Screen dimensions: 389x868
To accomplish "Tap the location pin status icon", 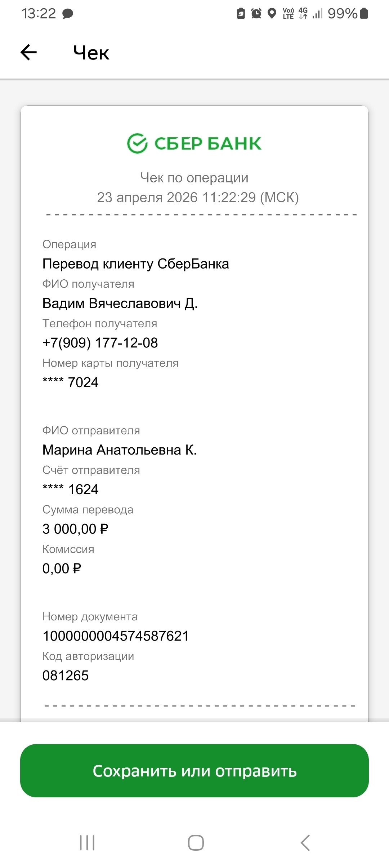I will [x=272, y=14].
